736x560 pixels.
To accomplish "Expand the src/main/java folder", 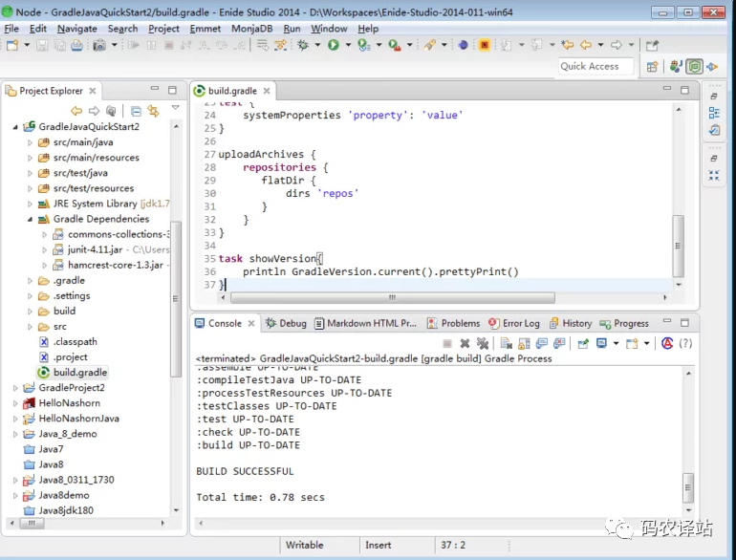I will (x=30, y=142).
